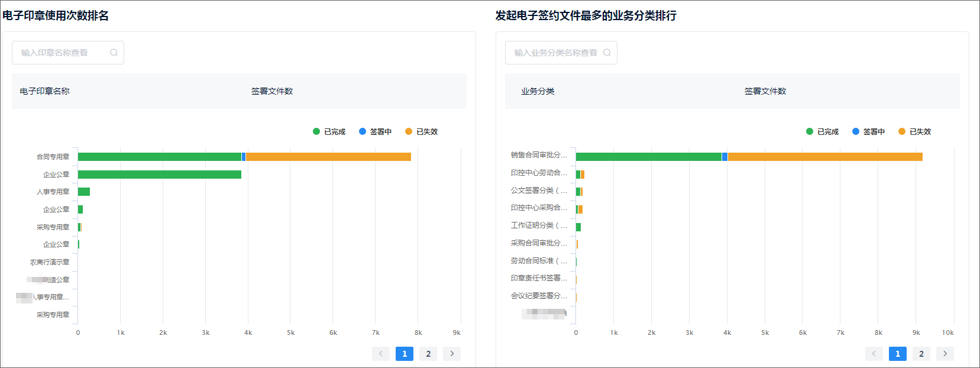
Task: Go to previous page of business category ranking
Action: point(874,354)
